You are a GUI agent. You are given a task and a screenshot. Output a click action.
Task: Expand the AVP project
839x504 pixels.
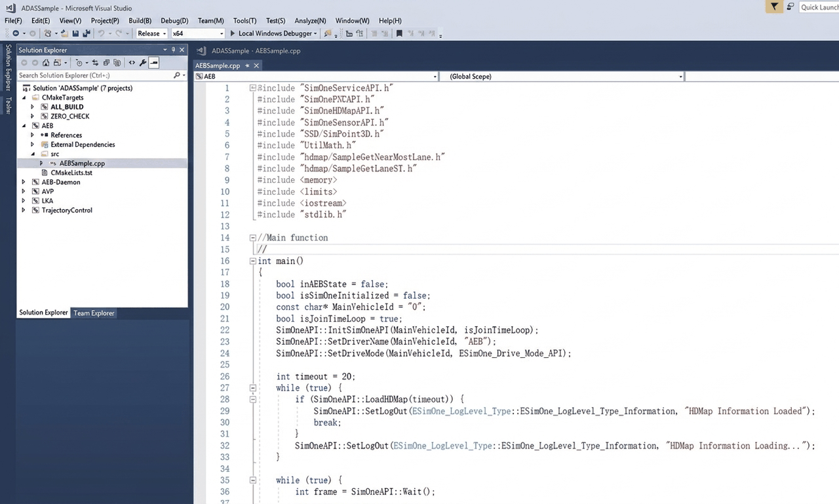24,191
